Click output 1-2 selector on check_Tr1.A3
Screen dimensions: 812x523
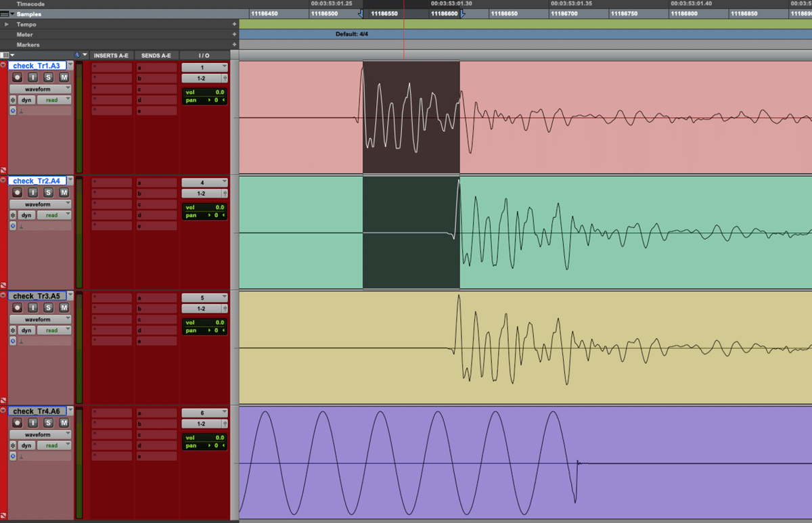(x=201, y=78)
